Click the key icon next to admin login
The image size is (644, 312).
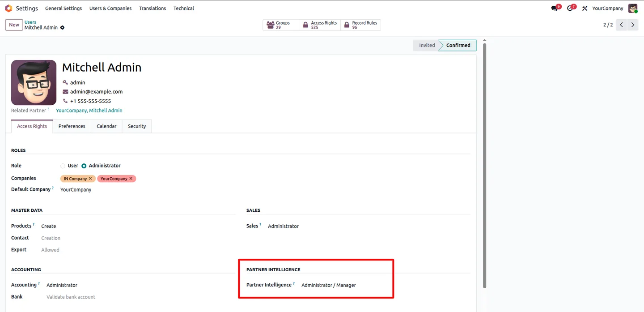pyautogui.click(x=65, y=82)
